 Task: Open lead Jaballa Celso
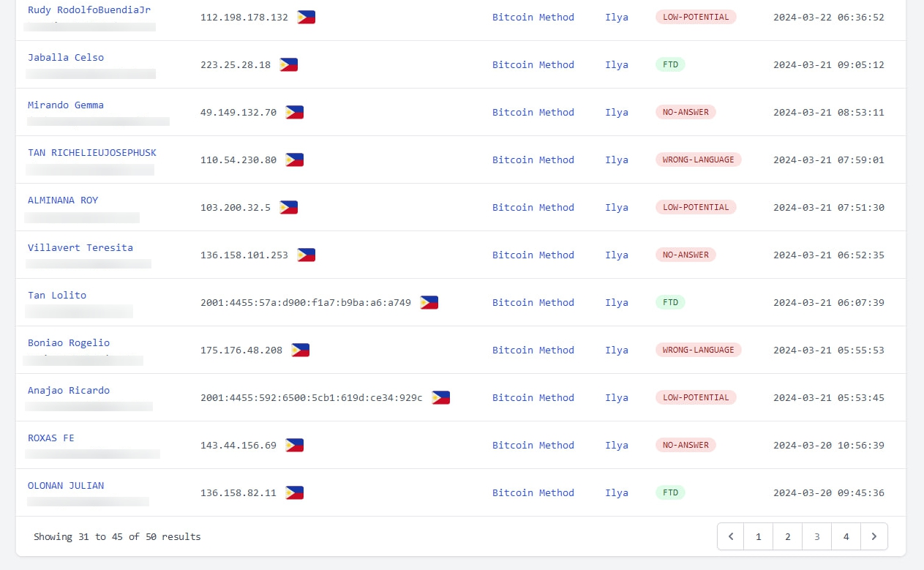coord(66,57)
